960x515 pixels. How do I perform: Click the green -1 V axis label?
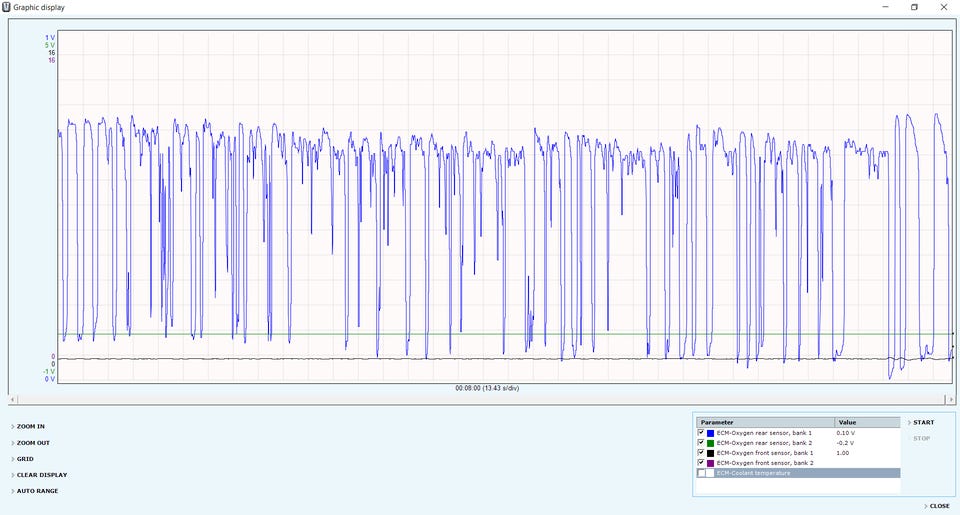[x=49, y=372]
